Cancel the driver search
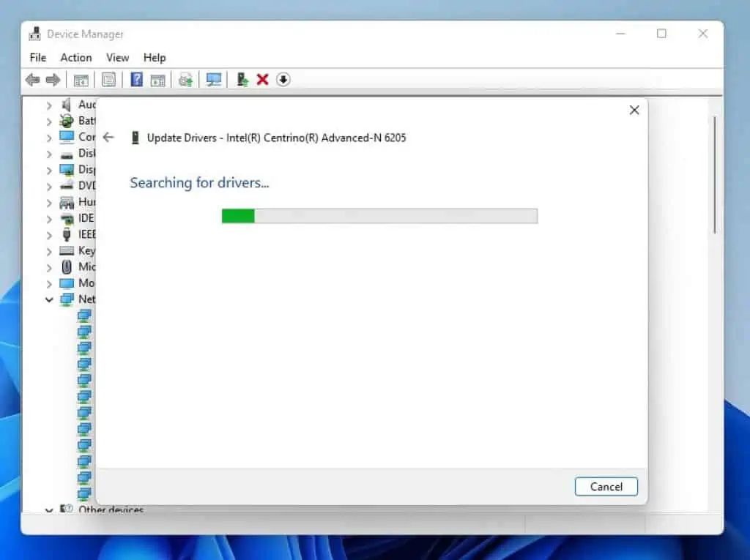750x560 pixels. coord(606,486)
